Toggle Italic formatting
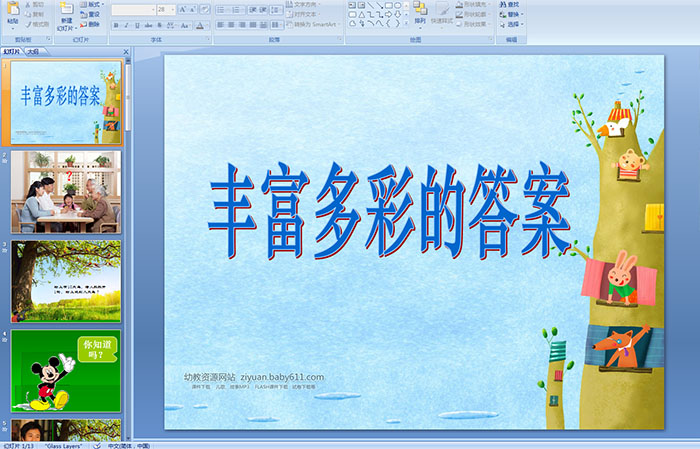Screen dimensions: 700x449 click(127, 25)
